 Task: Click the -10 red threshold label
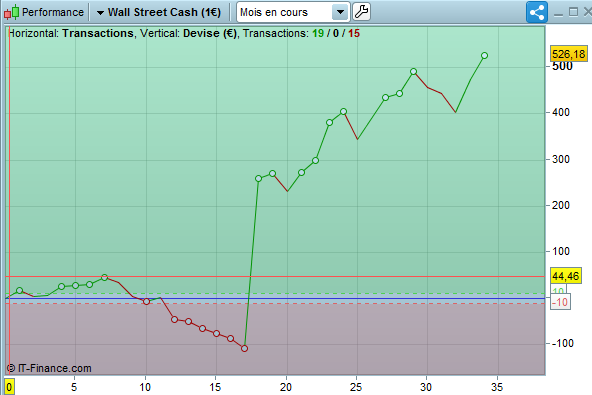point(560,302)
